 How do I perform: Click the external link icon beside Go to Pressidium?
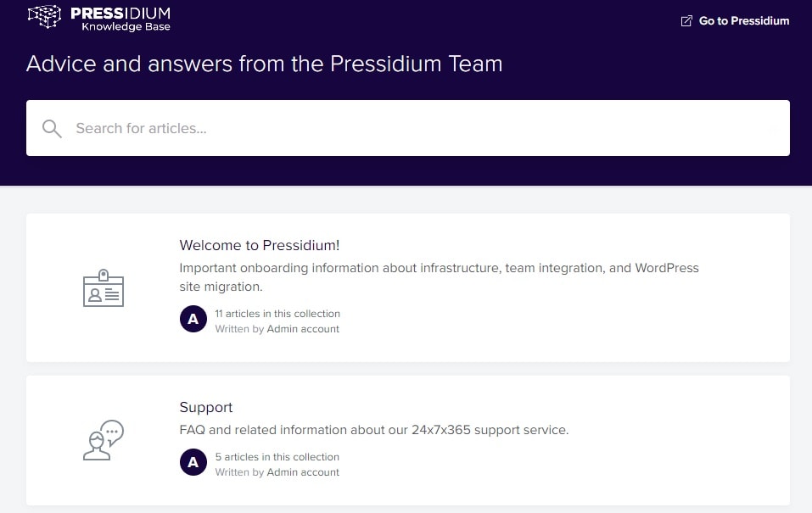click(686, 20)
